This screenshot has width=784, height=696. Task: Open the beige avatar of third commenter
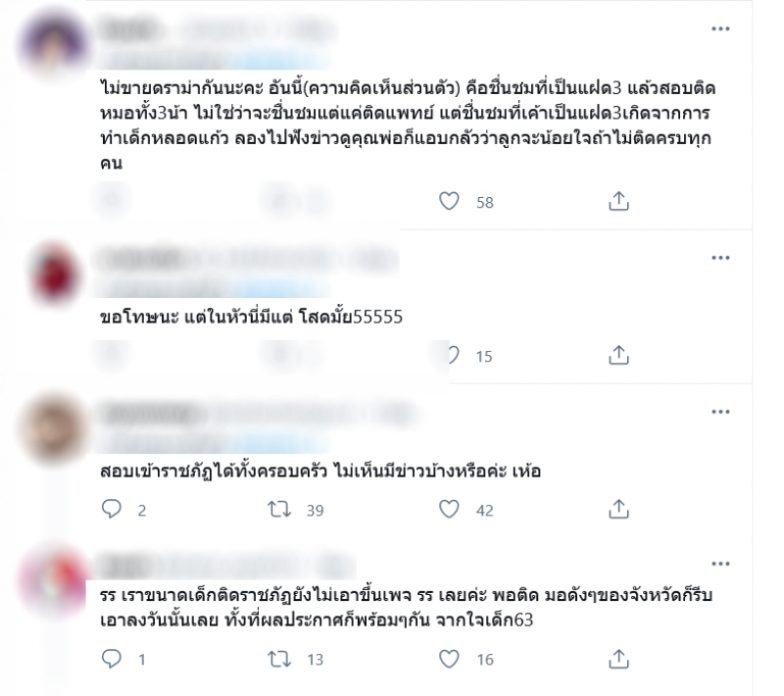point(54,428)
